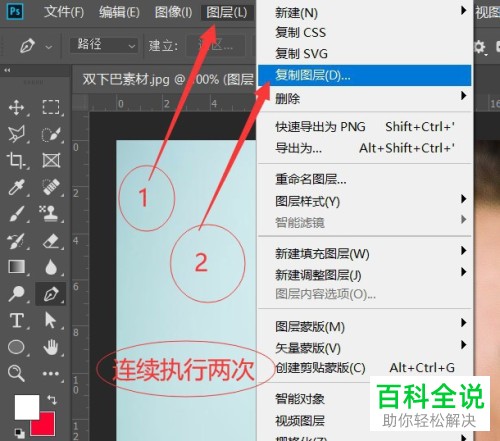This screenshot has height=441, width=500.
Task: Open the 路径 mode dropdown
Action: (x=104, y=45)
